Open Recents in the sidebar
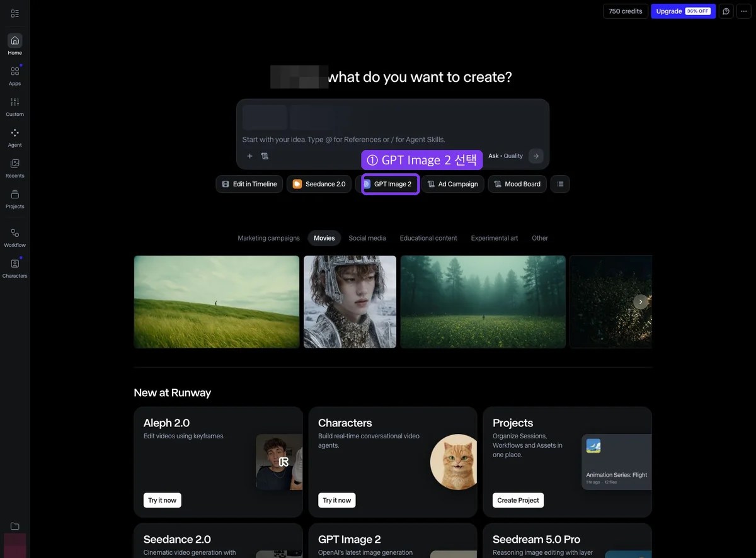 (x=14, y=168)
